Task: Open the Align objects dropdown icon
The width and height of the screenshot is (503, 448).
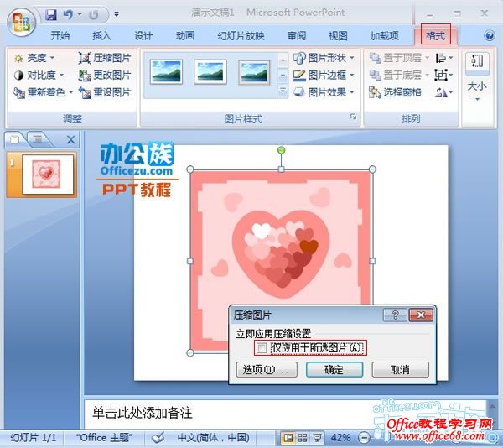Action: tap(444, 58)
